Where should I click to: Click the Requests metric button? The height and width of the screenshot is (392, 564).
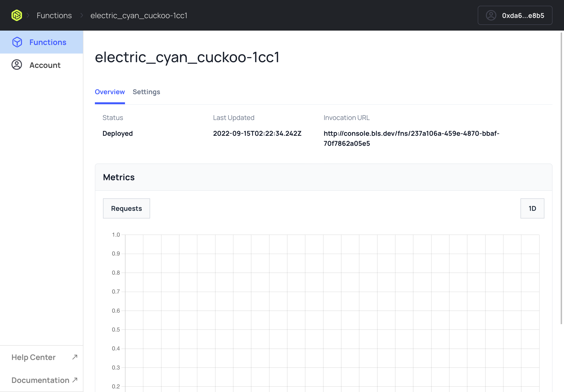[126, 208]
